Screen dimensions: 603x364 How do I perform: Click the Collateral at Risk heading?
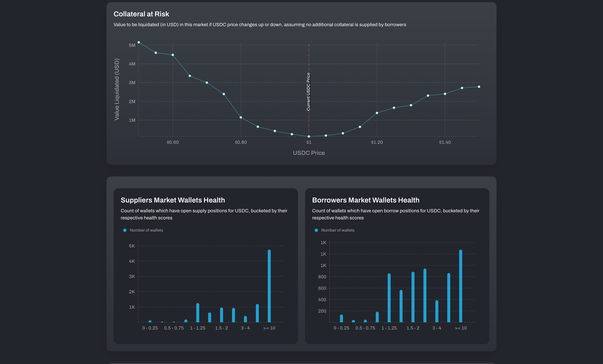tap(141, 14)
